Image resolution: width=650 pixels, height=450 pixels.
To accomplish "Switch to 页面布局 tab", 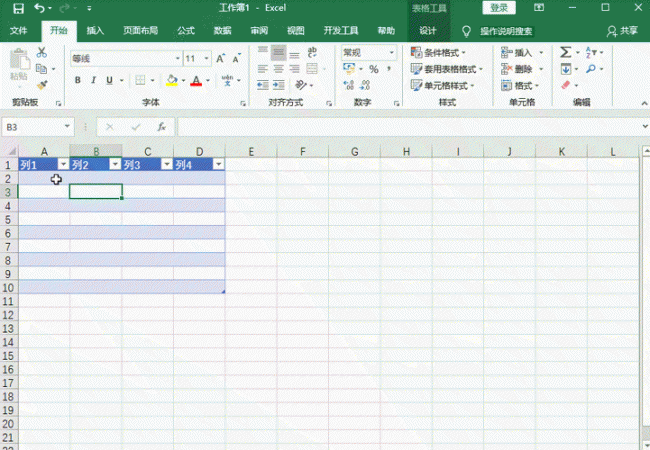I will pyautogui.click(x=141, y=31).
